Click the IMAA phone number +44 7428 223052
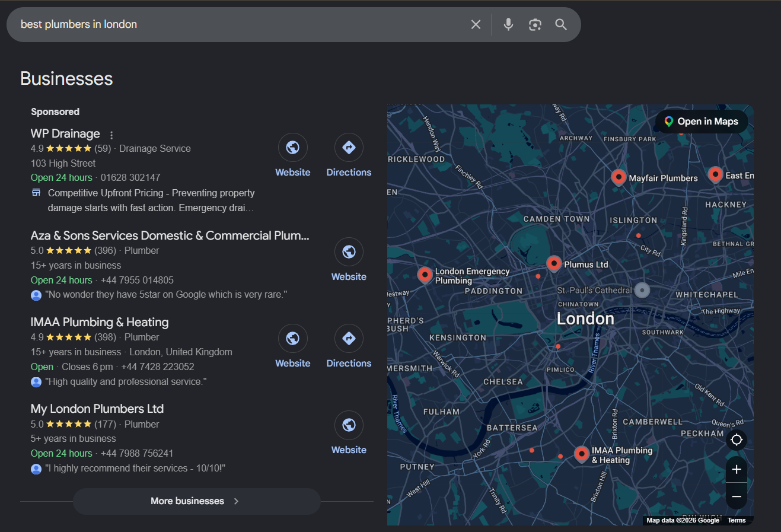Screen dimensions: 781x532 pos(158,367)
